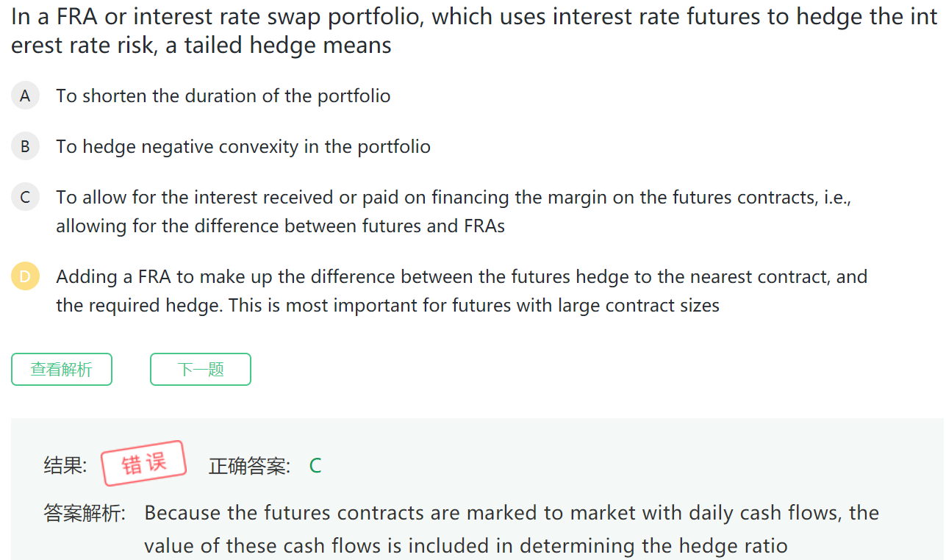Pick answer 'To hedge negative convexity in the portfolio'
946x560 pixels.
point(243,147)
